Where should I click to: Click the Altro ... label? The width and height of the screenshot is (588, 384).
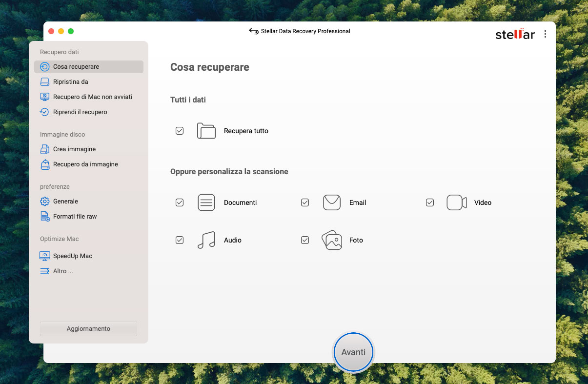click(x=63, y=271)
